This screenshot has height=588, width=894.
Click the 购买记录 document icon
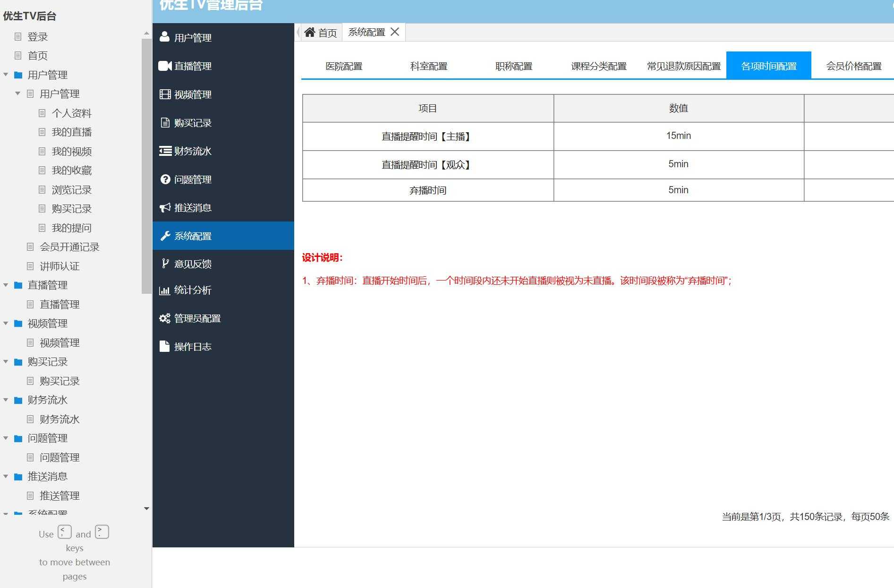tap(164, 122)
